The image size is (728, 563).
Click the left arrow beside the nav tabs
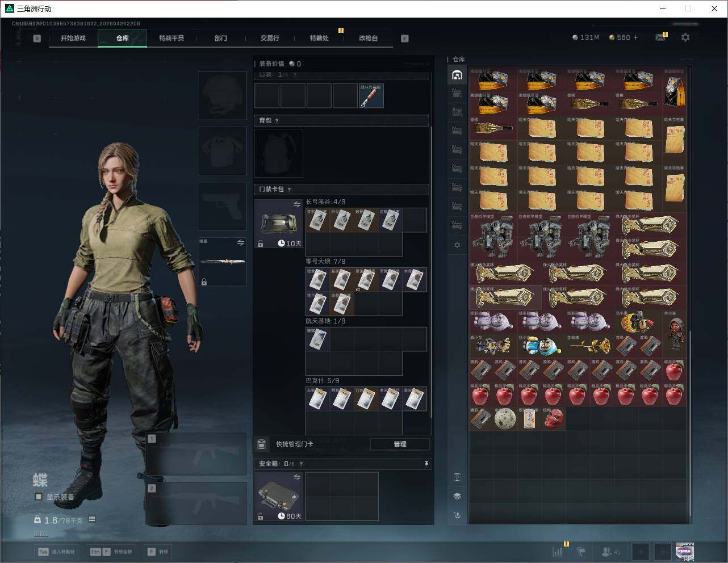point(37,39)
